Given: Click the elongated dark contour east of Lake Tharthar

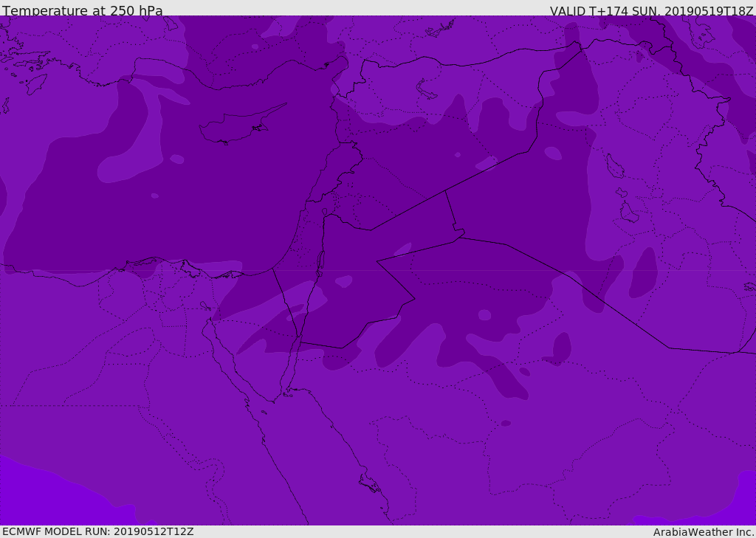Looking at the screenshot, I should pyautogui.click(x=645, y=272).
